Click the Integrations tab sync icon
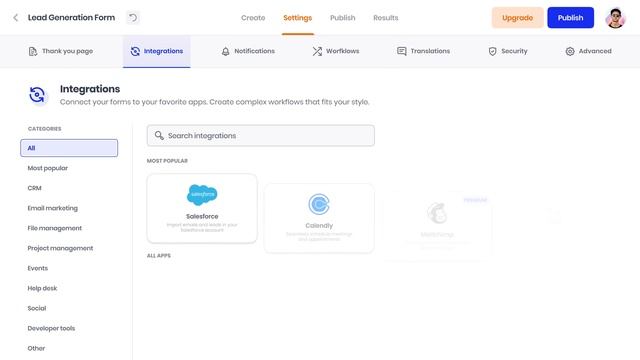The height and width of the screenshot is (360, 640). [135, 51]
